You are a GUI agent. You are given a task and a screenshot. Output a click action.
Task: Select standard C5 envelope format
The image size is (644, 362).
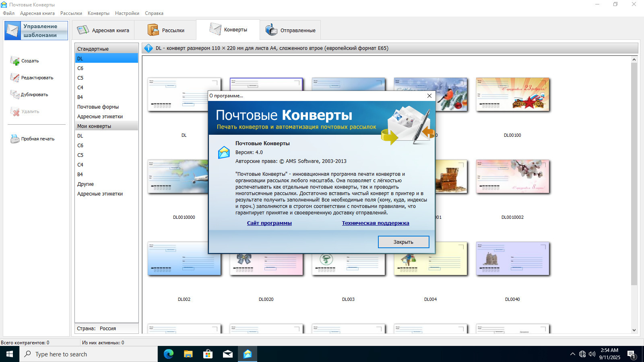(107, 78)
